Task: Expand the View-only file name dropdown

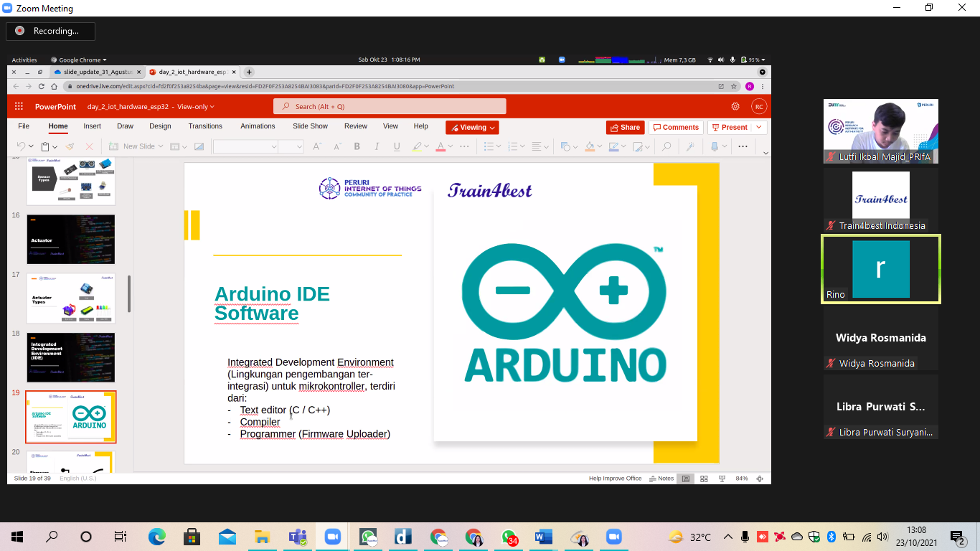Action: coord(195,107)
